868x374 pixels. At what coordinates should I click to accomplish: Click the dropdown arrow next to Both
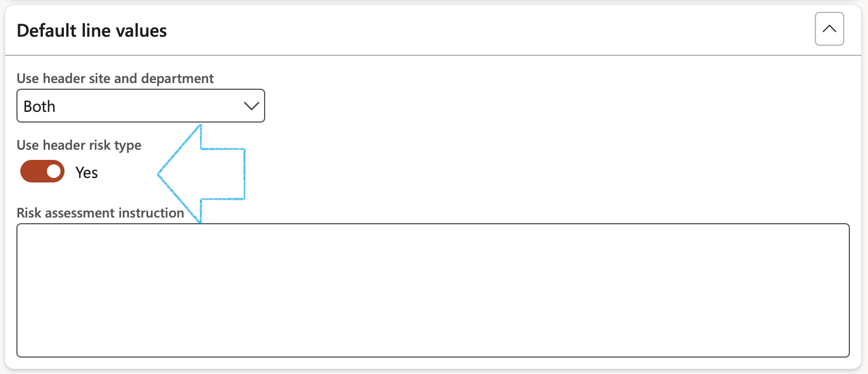coord(251,106)
